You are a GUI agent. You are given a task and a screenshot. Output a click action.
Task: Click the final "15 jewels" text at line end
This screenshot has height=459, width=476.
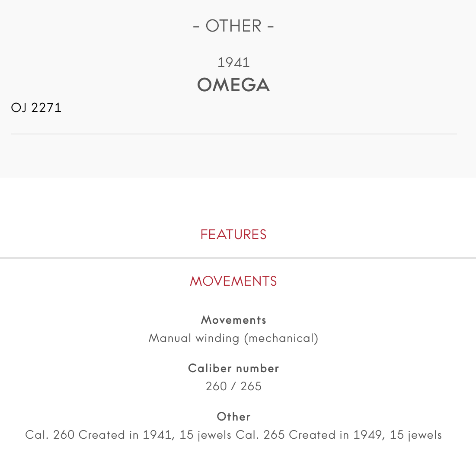tap(416, 435)
